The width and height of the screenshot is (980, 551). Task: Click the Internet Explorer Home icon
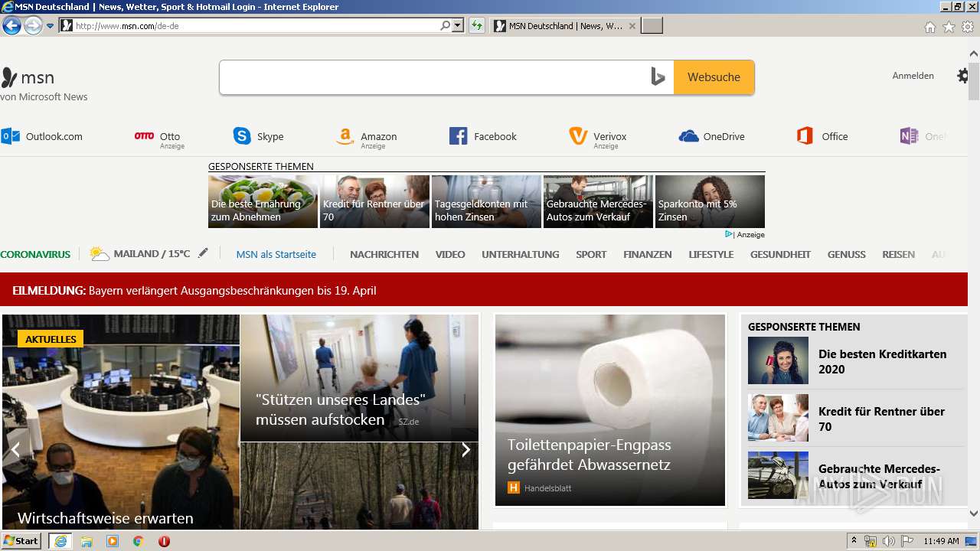(929, 27)
